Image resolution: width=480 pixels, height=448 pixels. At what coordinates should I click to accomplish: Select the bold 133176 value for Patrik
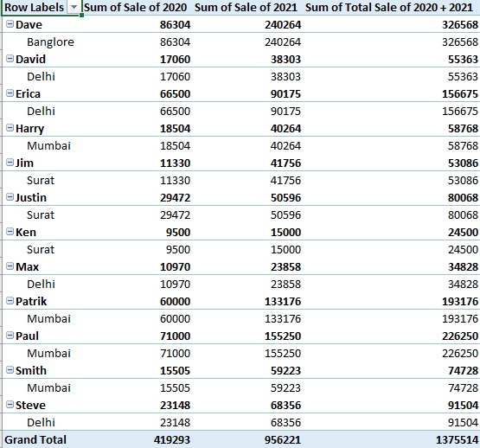[x=283, y=302]
